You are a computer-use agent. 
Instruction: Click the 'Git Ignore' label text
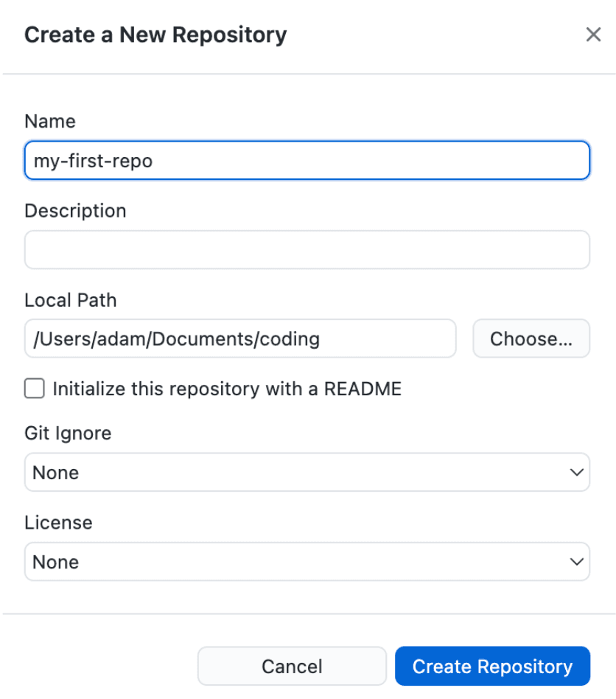[68, 434]
